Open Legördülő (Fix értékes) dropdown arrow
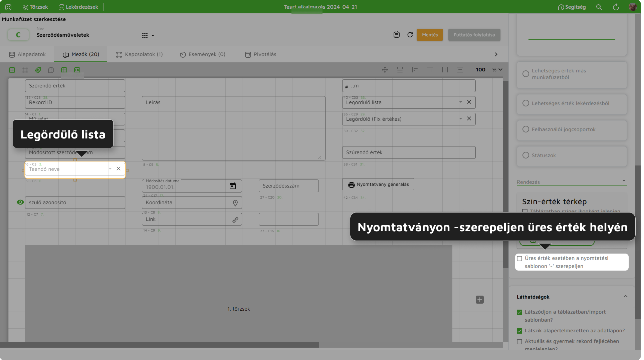Screen dimensions: 644x360 click(461, 119)
